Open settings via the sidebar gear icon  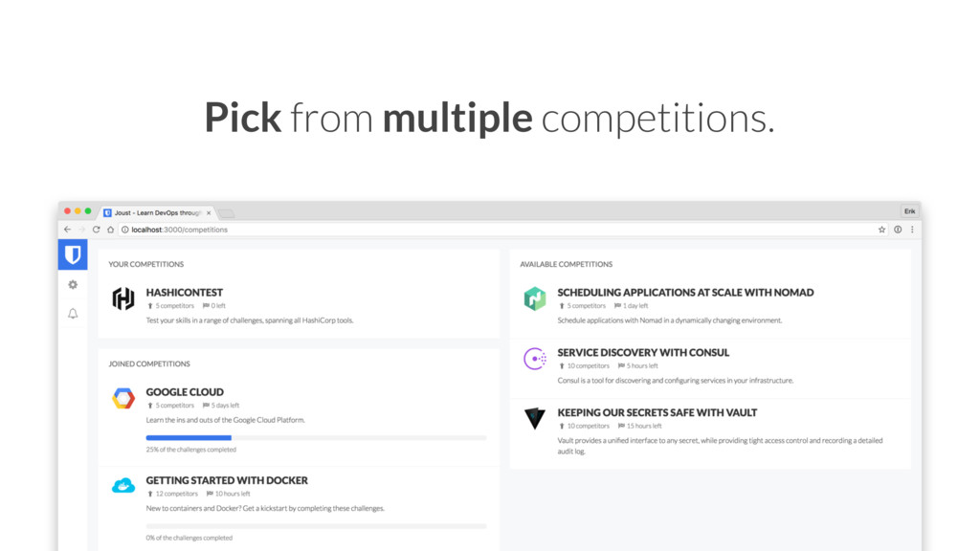click(x=73, y=285)
